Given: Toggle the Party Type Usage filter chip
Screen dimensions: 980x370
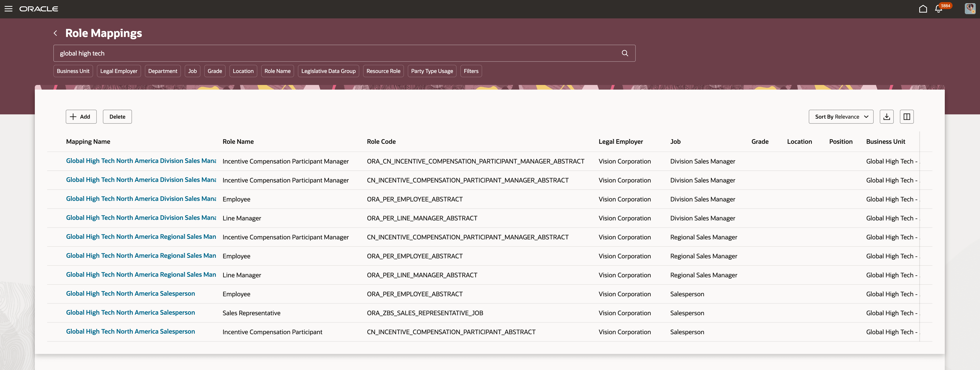Looking at the screenshot, I should [431, 71].
